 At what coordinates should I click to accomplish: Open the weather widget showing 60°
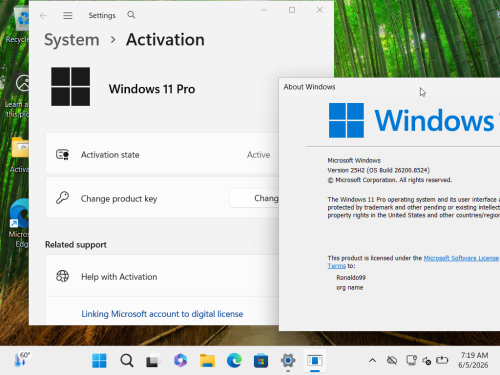[x=22, y=359]
